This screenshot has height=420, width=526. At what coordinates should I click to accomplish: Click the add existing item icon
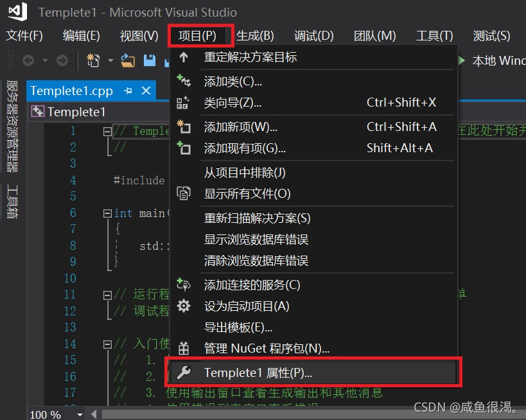click(184, 148)
